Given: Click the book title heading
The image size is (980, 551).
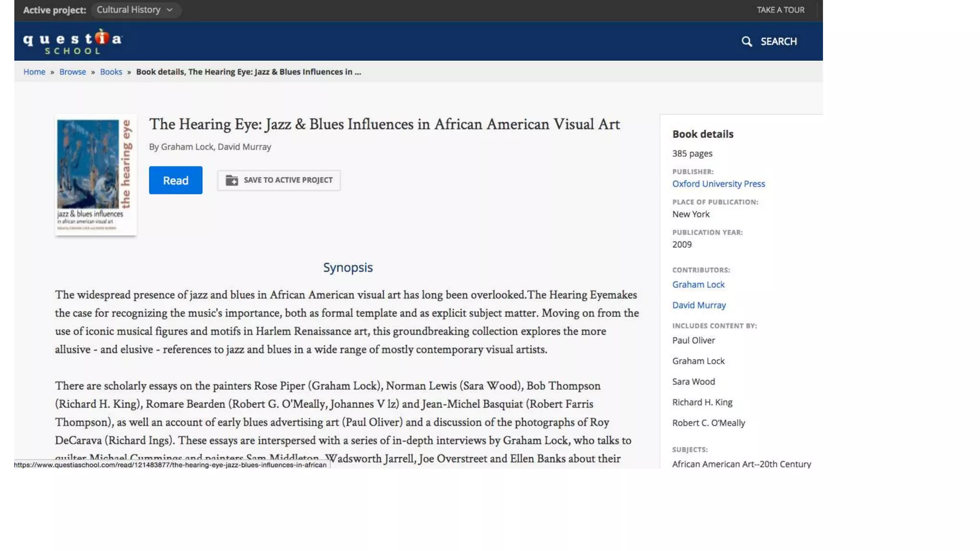Looking at the screenshot, I should pos(384,124).
